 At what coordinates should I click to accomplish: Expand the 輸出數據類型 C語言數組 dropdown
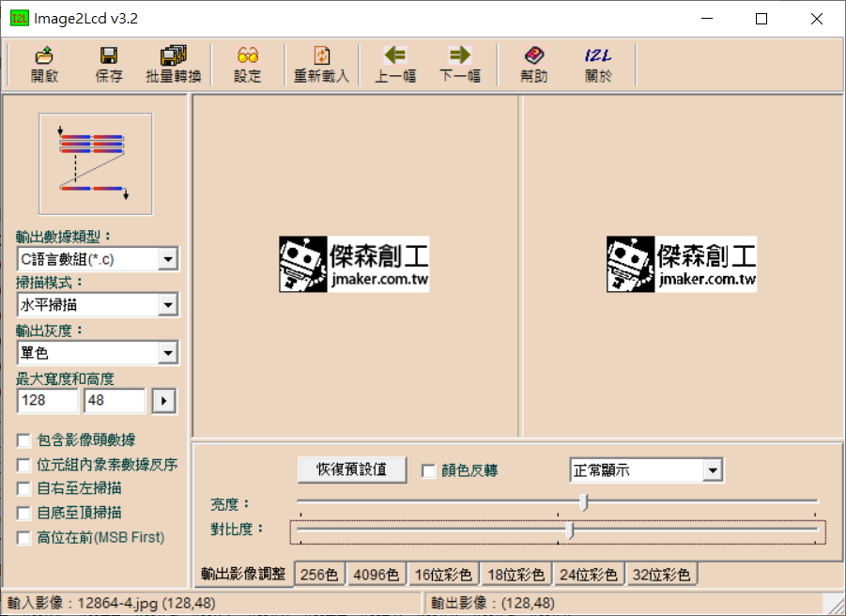168,259
